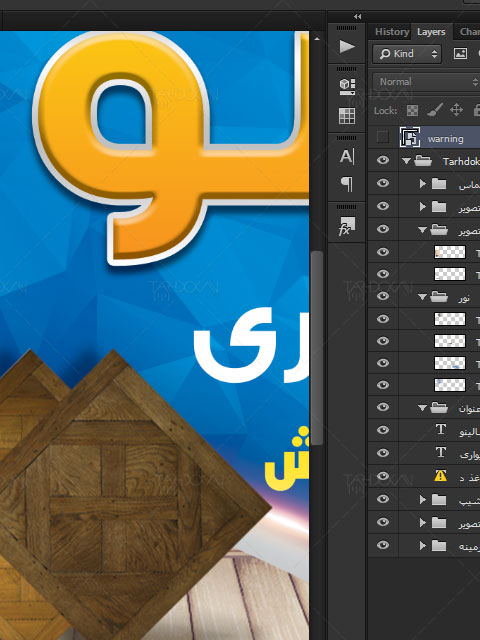Collapse the Tarhdok group folder

point(406,161)
